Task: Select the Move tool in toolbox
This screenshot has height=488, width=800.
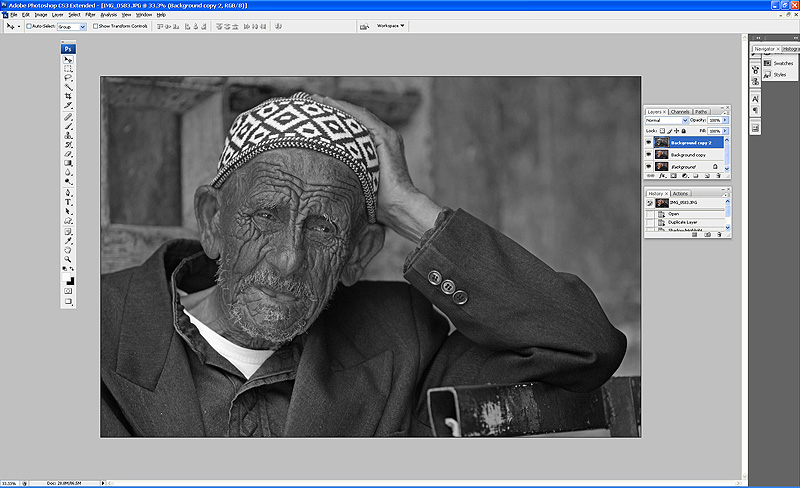Action: coord(68,60)
